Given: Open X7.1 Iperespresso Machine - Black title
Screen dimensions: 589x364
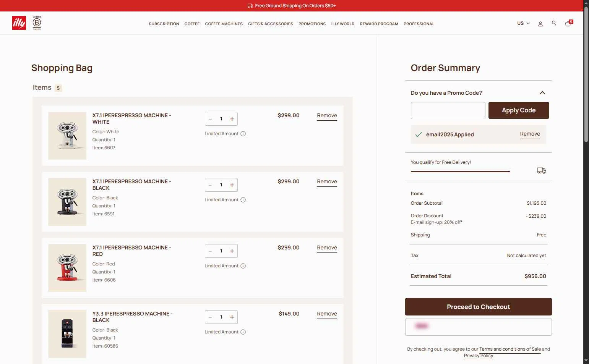Looking at the screenshot, I should coord(131,185).
